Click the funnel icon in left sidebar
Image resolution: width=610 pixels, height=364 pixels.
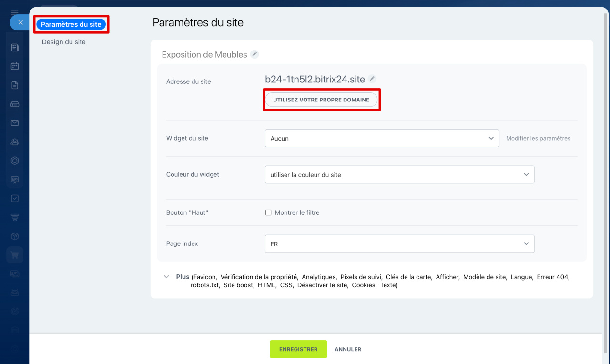15,217
